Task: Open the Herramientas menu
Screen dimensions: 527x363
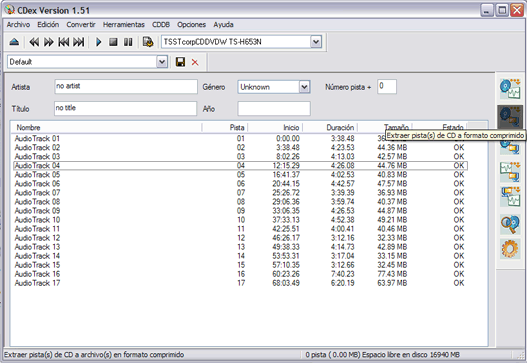Action: pyautogui.click(x=124, y=25)
